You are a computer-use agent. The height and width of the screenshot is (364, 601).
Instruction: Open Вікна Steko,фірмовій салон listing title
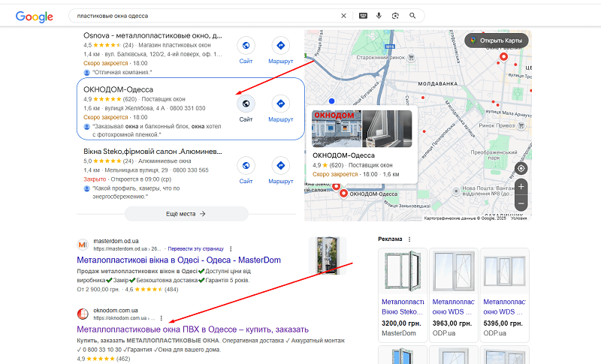(x=153, y=151)
